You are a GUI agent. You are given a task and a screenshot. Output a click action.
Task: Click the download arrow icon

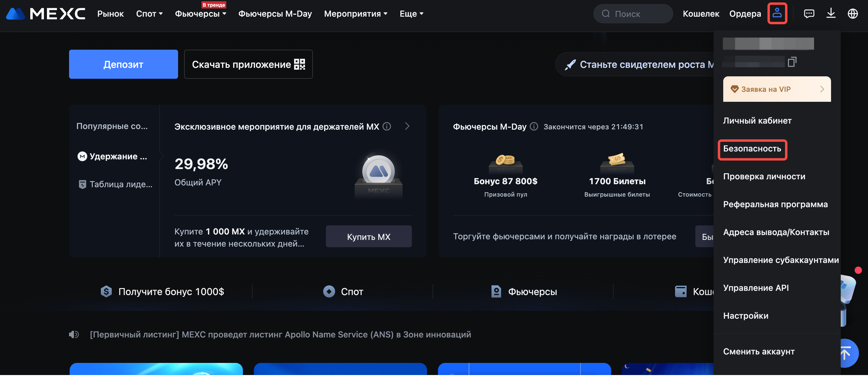(831, 14)
